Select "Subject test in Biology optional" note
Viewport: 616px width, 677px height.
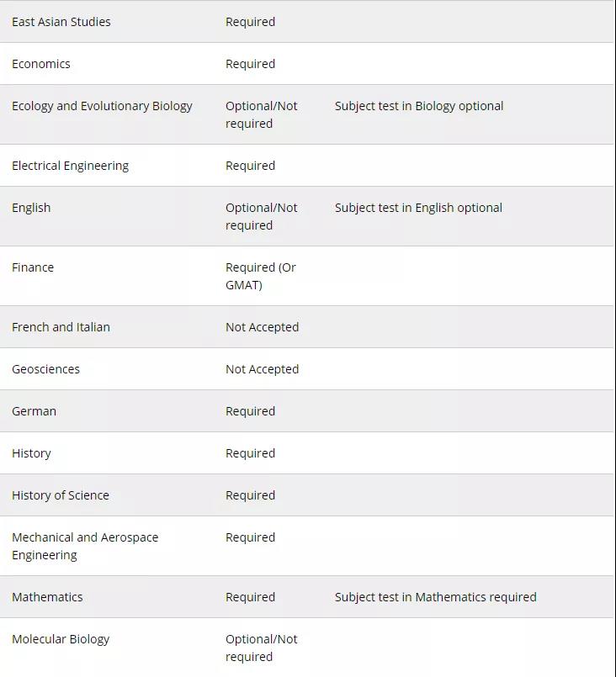click(x=419, y=106)
